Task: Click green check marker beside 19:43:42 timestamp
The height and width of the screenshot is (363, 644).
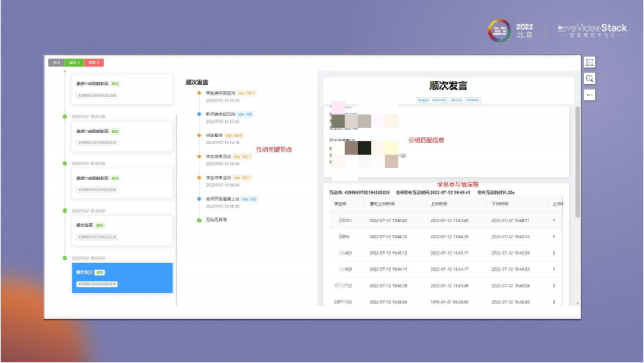Action: tap(65, 211)
